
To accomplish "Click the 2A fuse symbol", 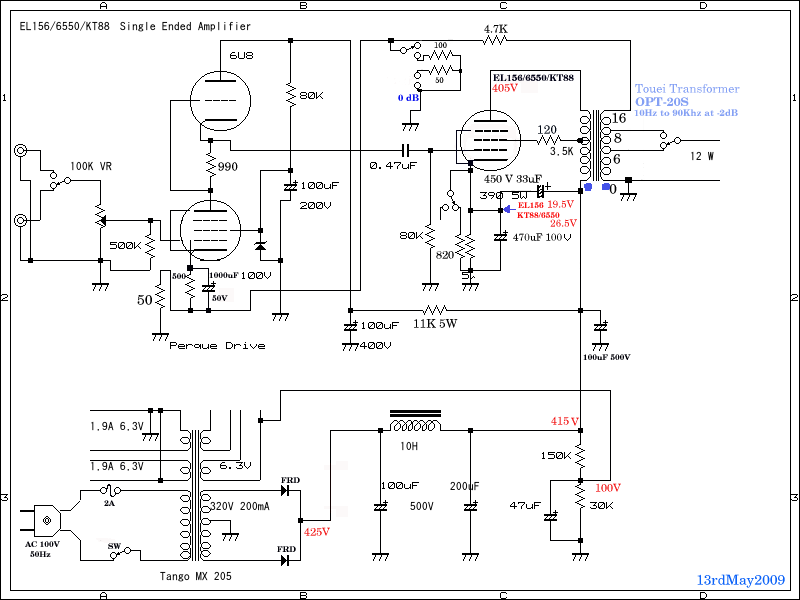I will 110,490.
